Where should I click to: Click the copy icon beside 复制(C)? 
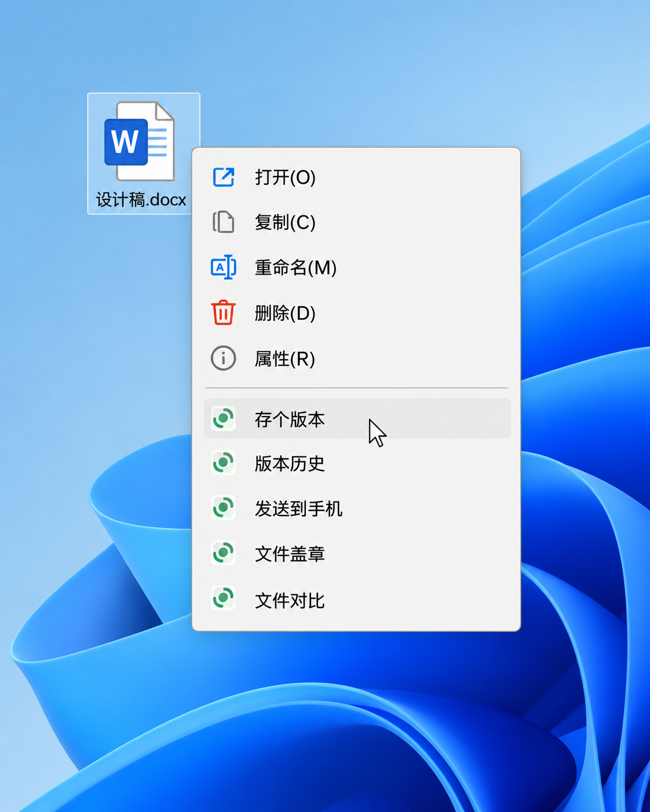point(224,222)
